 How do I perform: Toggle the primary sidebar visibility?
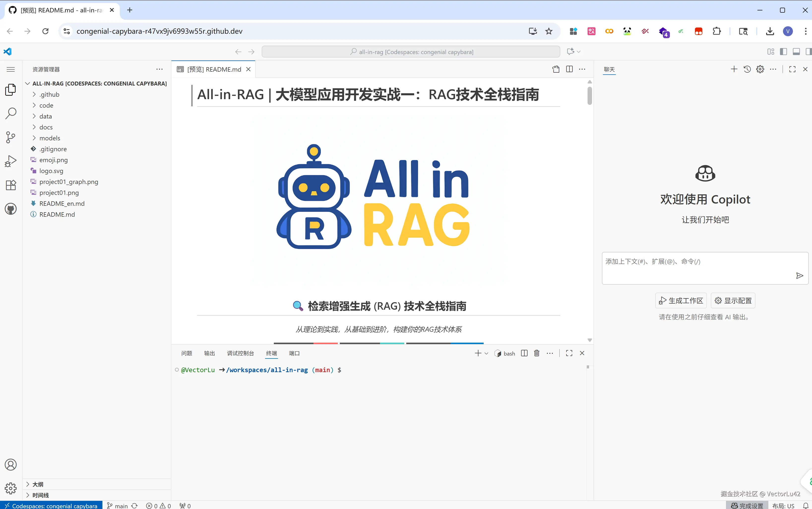pyautogui.click(x=784, y=52)
